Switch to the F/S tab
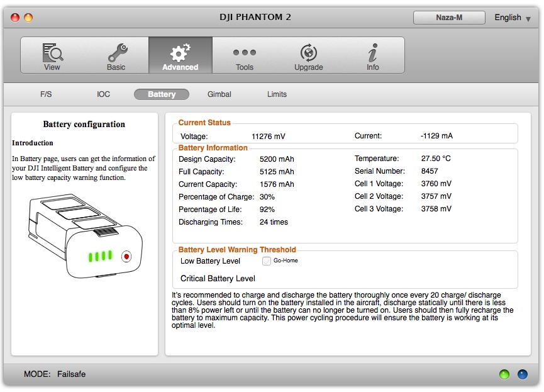 [46, 94]
